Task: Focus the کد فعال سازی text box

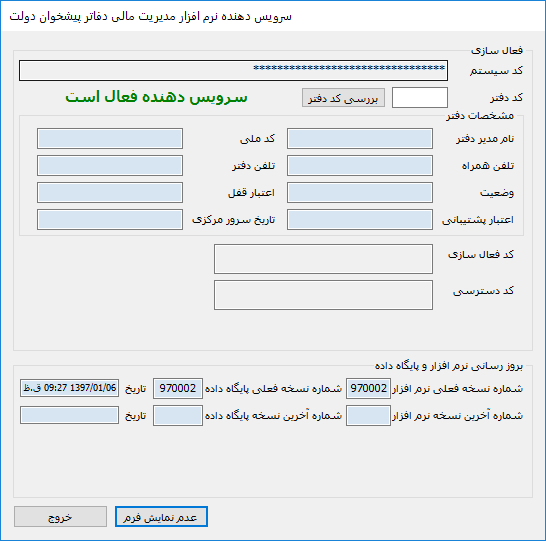Action: [x=323, y=259]
